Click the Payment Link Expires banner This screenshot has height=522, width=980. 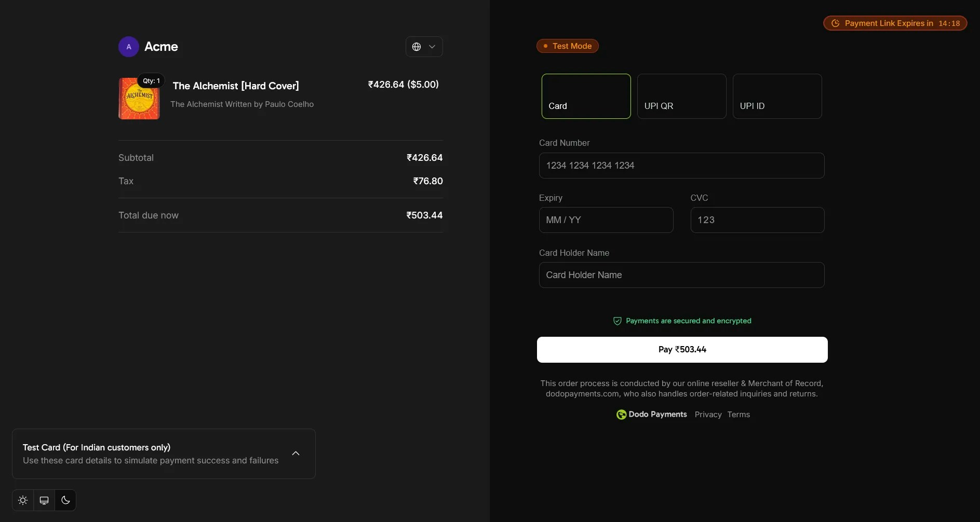tap(895, 23)
